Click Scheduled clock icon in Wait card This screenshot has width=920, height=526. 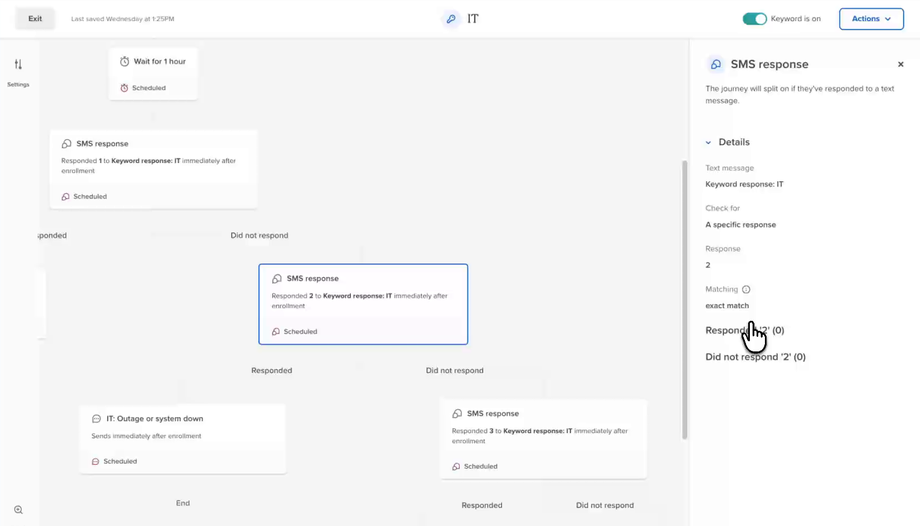pos(124,88)
